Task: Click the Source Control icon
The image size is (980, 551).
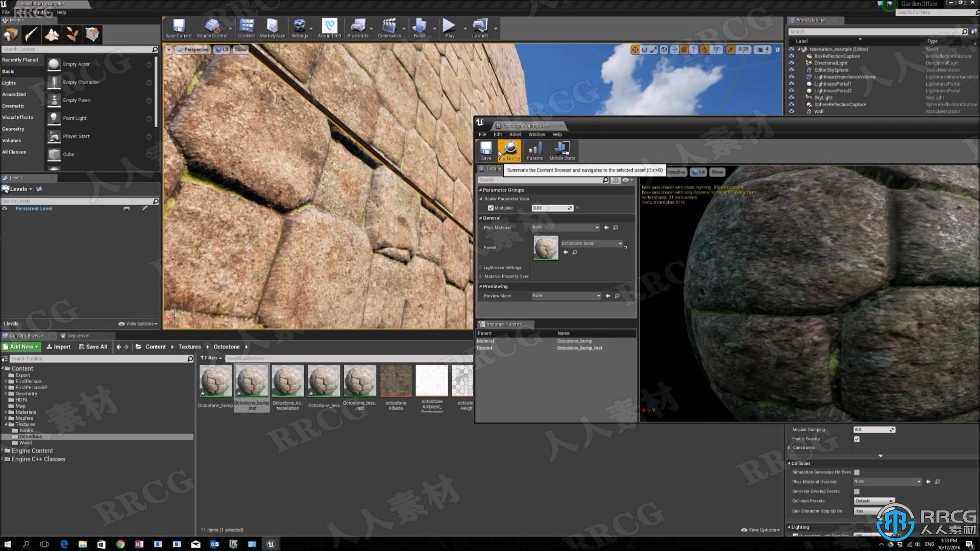Action: click(x=212, y=27)
